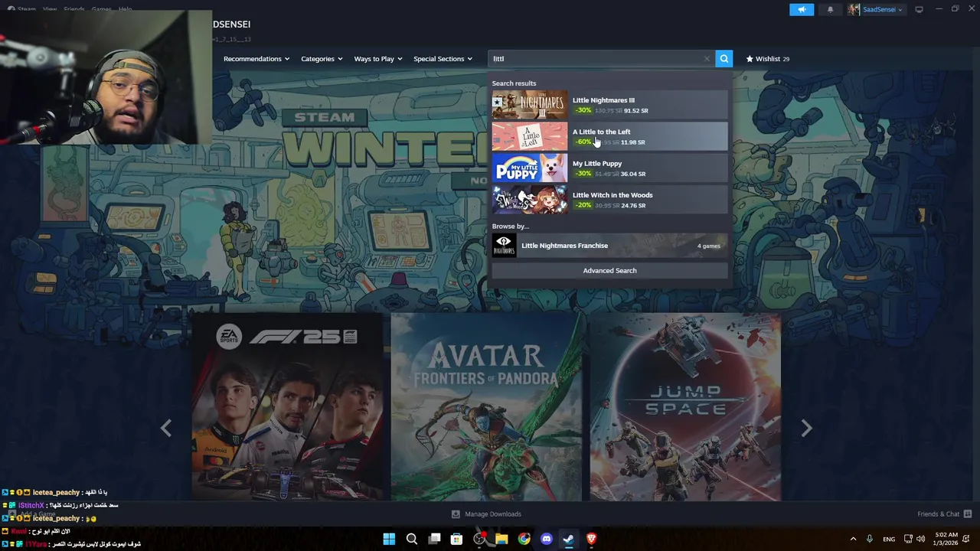The width and height of the screenshot is (980, 551).
Task: Expand the Special Sections dropdown
Action: [443, 59]
